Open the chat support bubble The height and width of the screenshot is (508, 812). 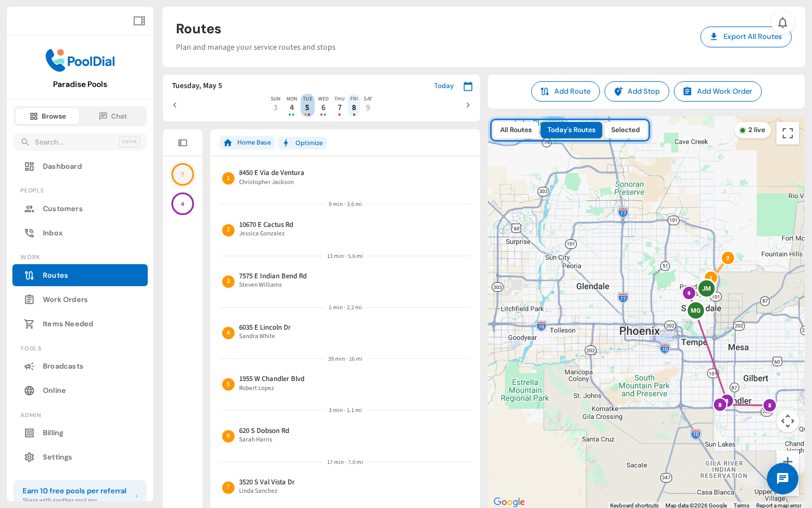click(x=783, y=479)
